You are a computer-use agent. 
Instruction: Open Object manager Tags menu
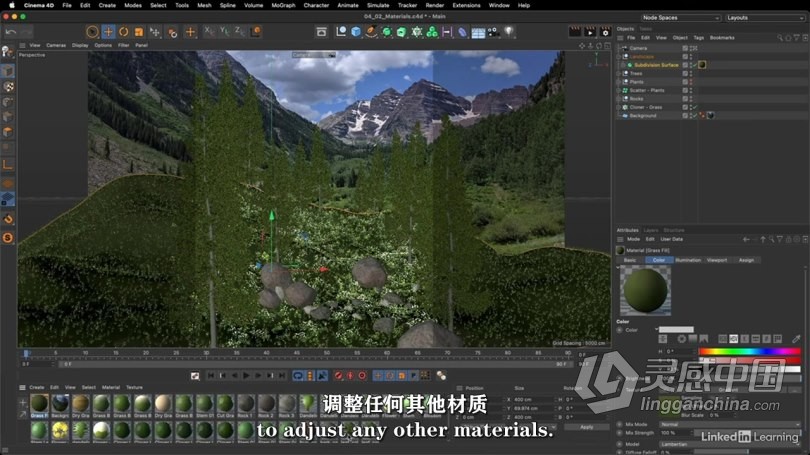tap(698, 38)
